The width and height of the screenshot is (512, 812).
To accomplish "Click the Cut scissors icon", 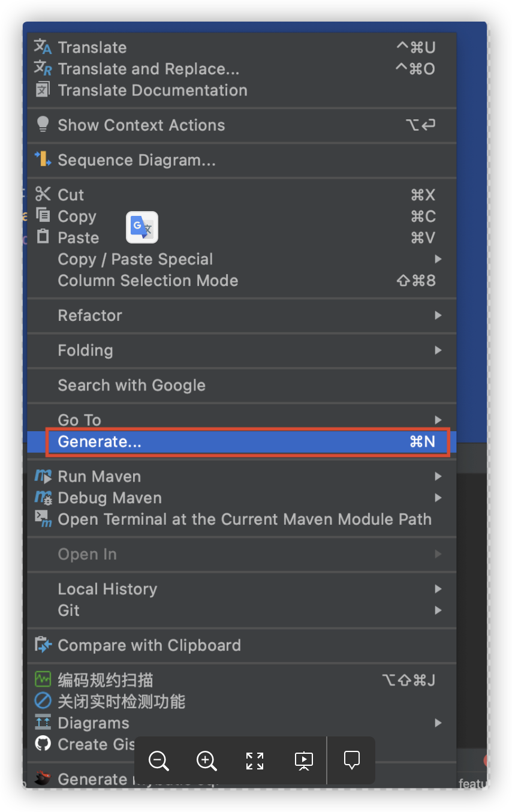I will (x=43, y=194).
